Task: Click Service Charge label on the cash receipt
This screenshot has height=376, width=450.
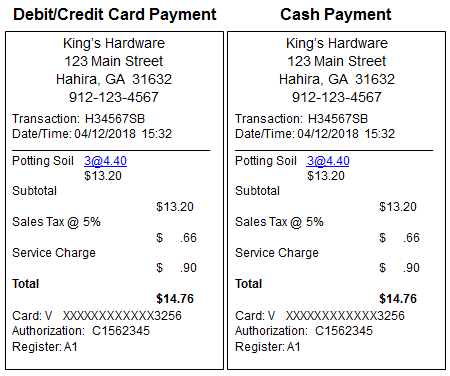Action: [277, 253]
